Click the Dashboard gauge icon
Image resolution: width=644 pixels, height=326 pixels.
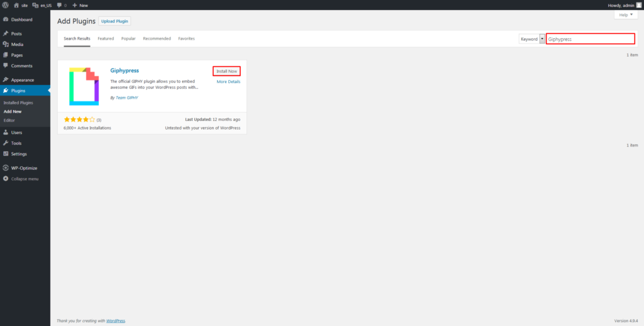[5, 20]
